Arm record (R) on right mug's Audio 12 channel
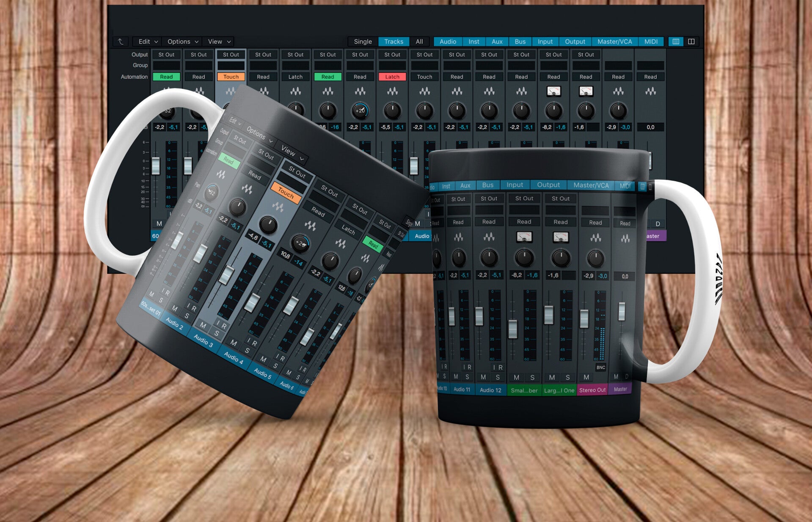The height and width of the screenshot is (522, 812). point(501,367)
